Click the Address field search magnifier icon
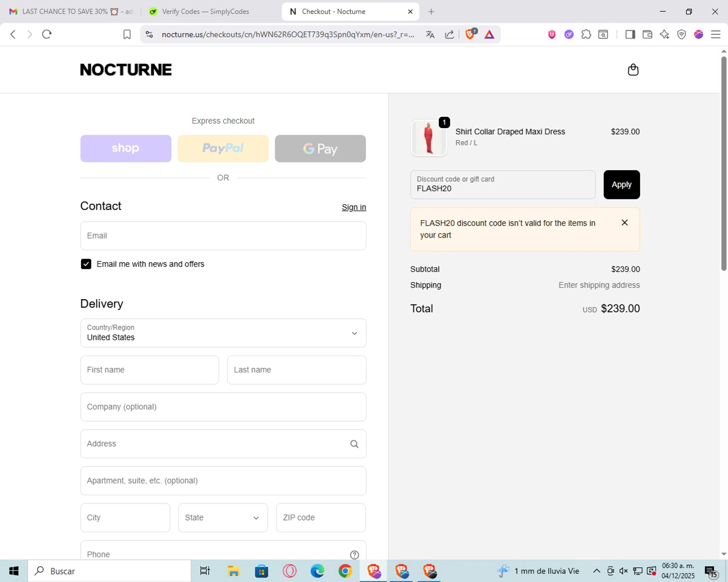The width and height of the screenshot is (728, 582). pos(354,444)
